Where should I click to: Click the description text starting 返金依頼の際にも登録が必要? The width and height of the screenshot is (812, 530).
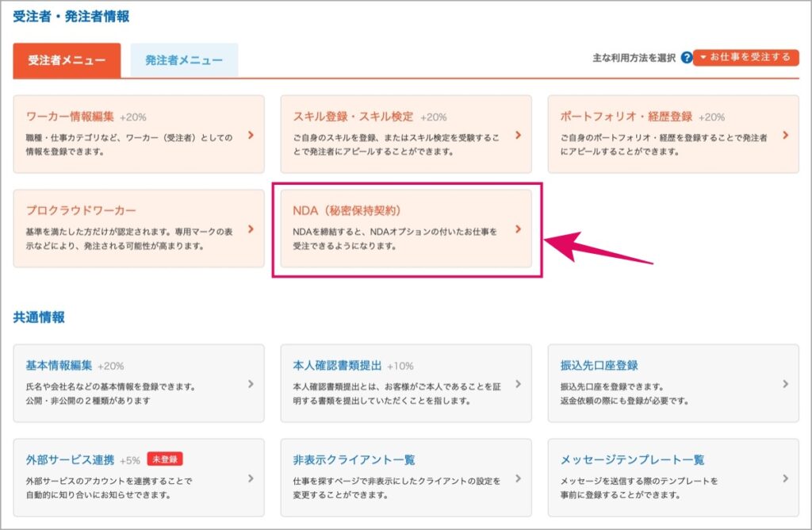pyautogui.click(x=625, y=401)
